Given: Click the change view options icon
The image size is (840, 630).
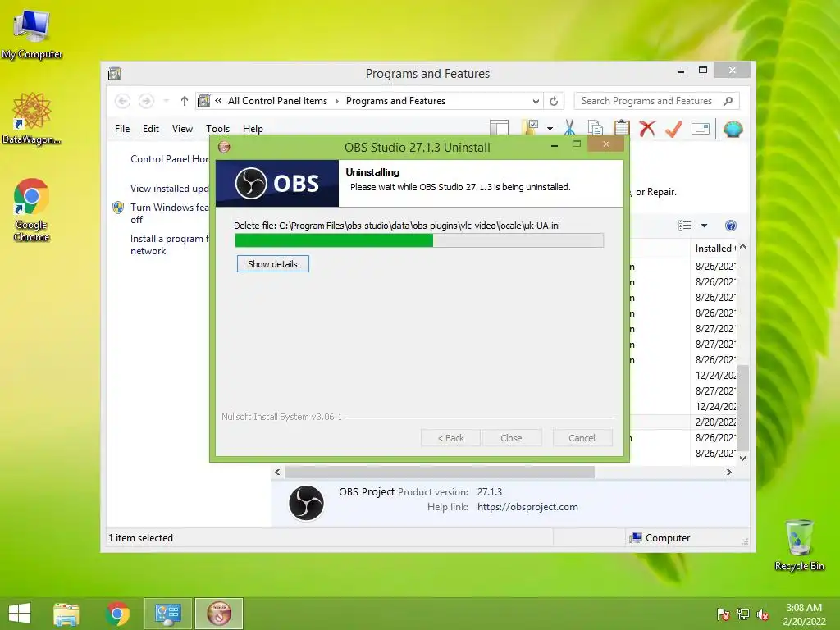Looking at the screenshot, I should [x=685, y=226].
